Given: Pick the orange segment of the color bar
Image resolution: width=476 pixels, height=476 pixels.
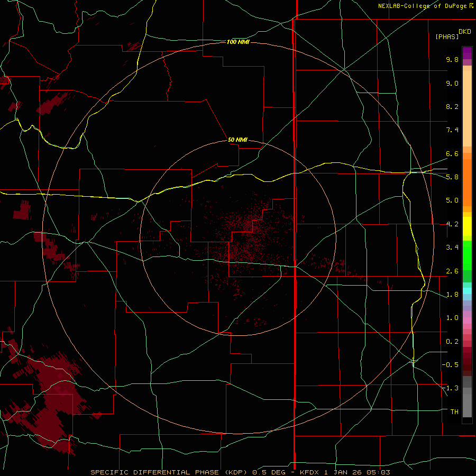Looking at the screenshot, I should 467,183.
